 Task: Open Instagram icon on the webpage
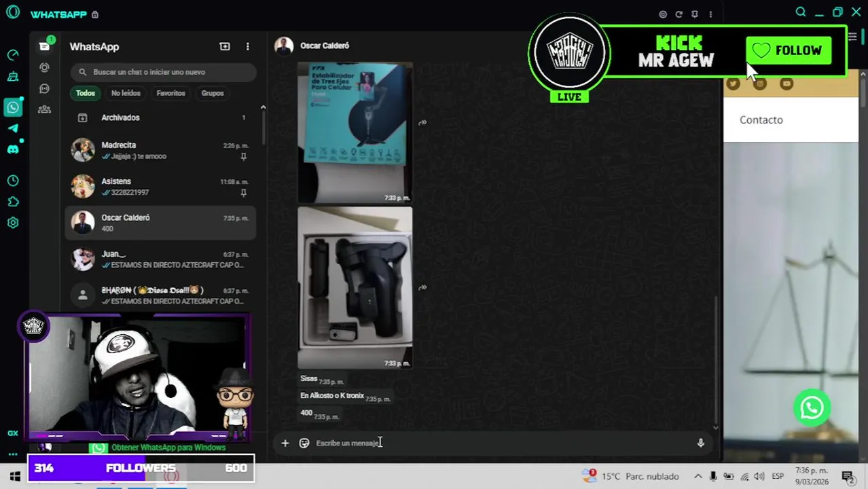[760, 84]
